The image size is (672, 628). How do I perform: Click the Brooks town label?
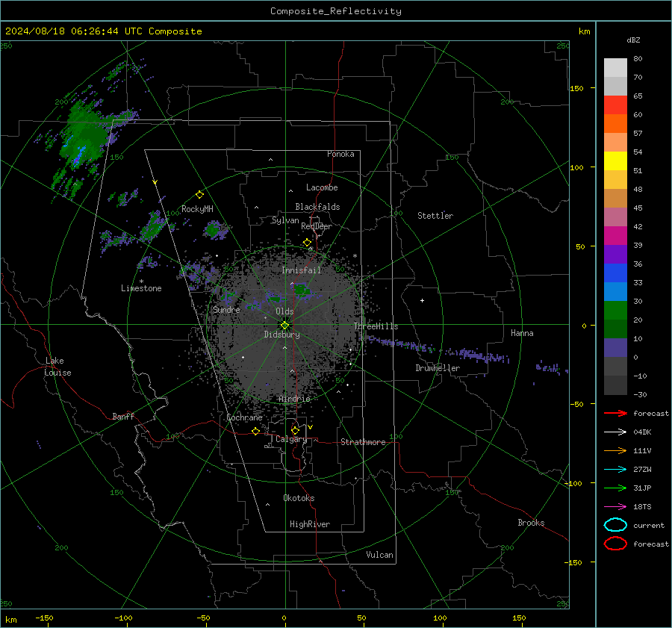(531, 523)
